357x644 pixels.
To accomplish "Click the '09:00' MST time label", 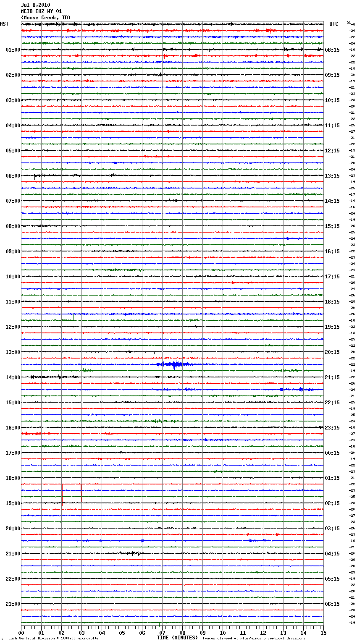I will pyautogui.click(x=13, y=251).
